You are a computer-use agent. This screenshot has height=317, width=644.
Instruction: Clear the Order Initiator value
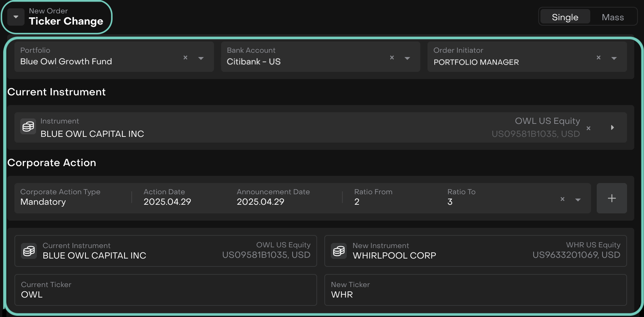(599, 57)
